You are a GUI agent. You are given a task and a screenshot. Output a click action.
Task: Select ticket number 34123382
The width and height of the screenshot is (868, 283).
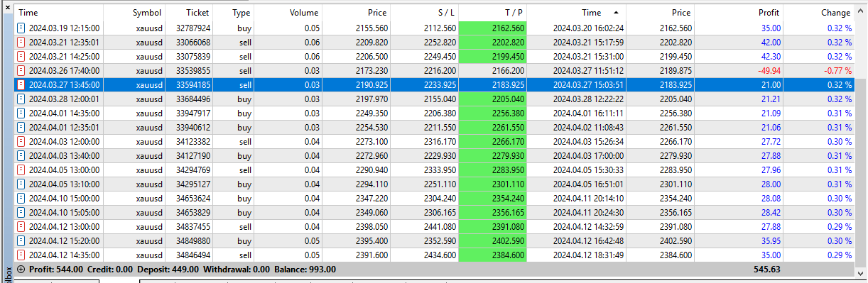193,142
